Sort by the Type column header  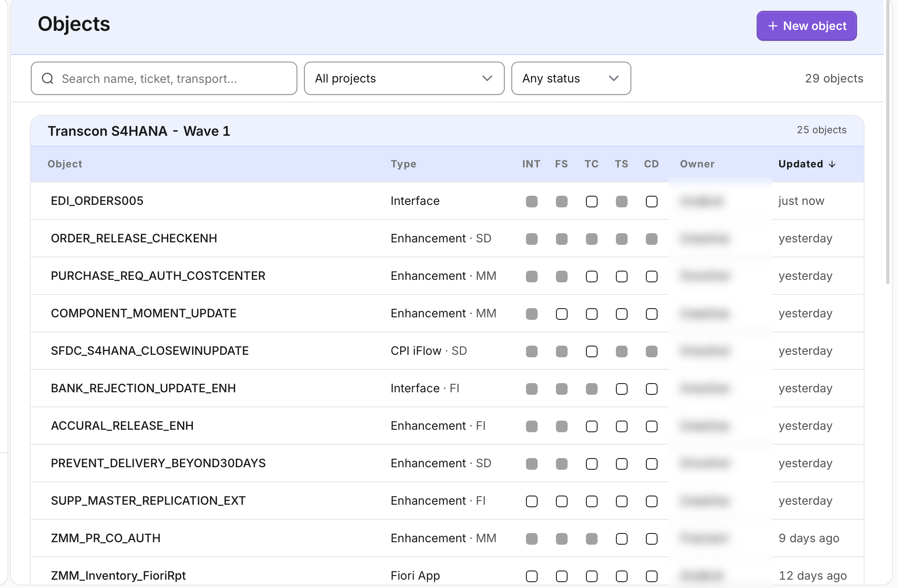[x=403, y=164]
